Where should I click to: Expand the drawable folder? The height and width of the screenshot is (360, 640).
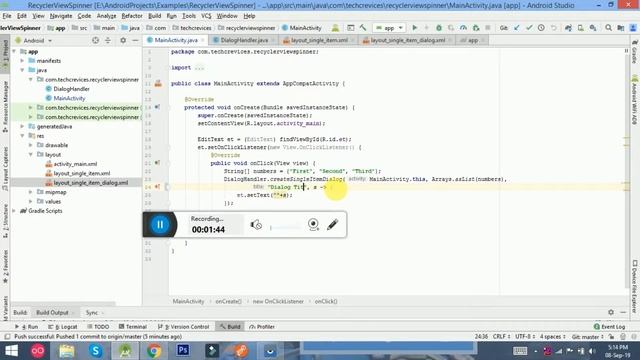pos(31,145)
